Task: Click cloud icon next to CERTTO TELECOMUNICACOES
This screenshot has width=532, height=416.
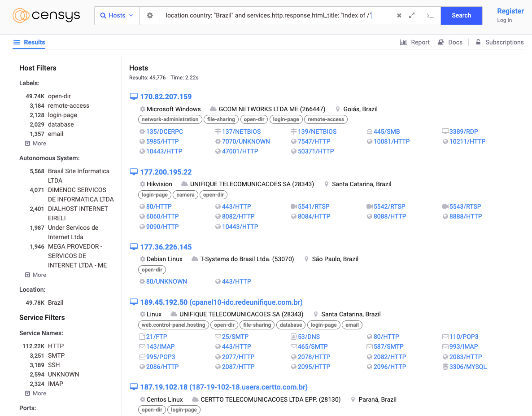Action: 195,399
